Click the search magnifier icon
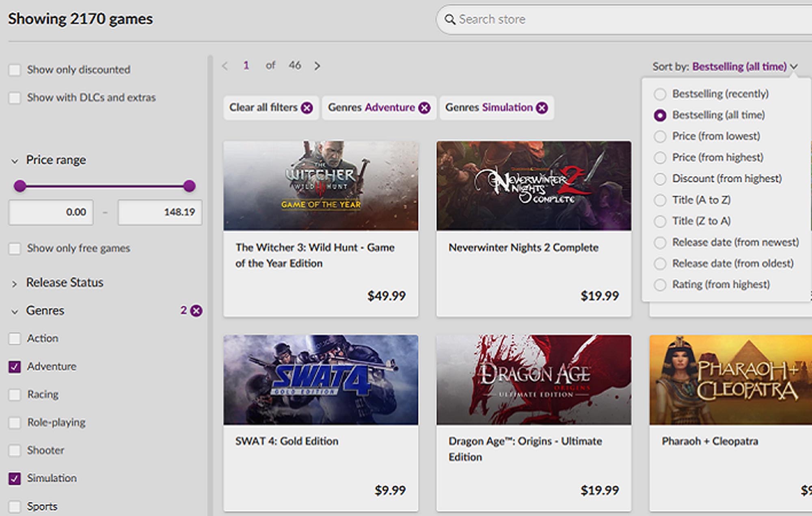 click(x=449, y=20)
